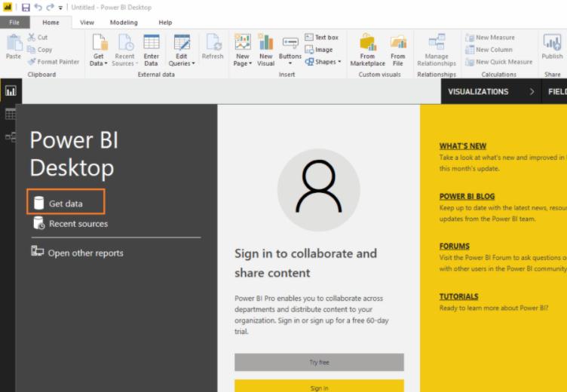Click Copy in the Clipboard group

(x=40, y=50)
